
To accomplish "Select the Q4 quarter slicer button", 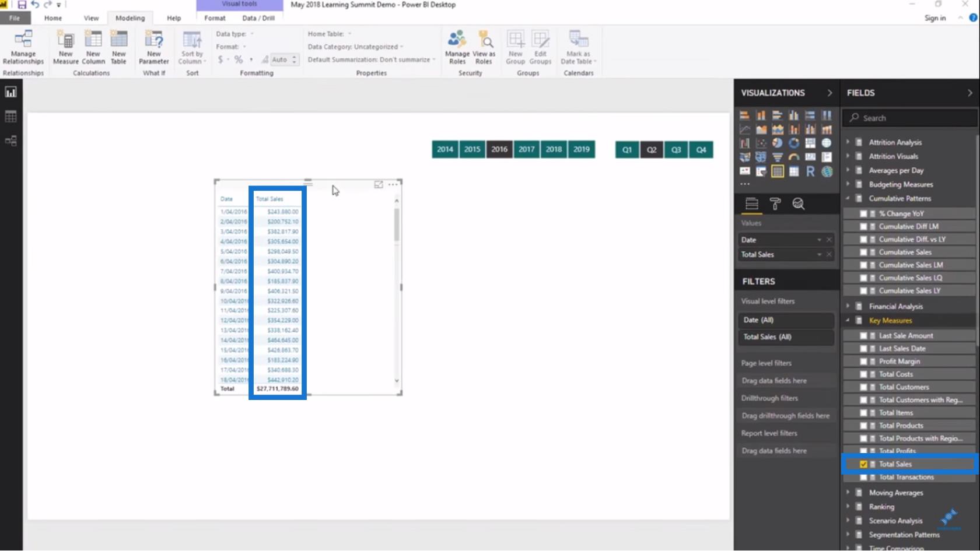I will point(701,149).
